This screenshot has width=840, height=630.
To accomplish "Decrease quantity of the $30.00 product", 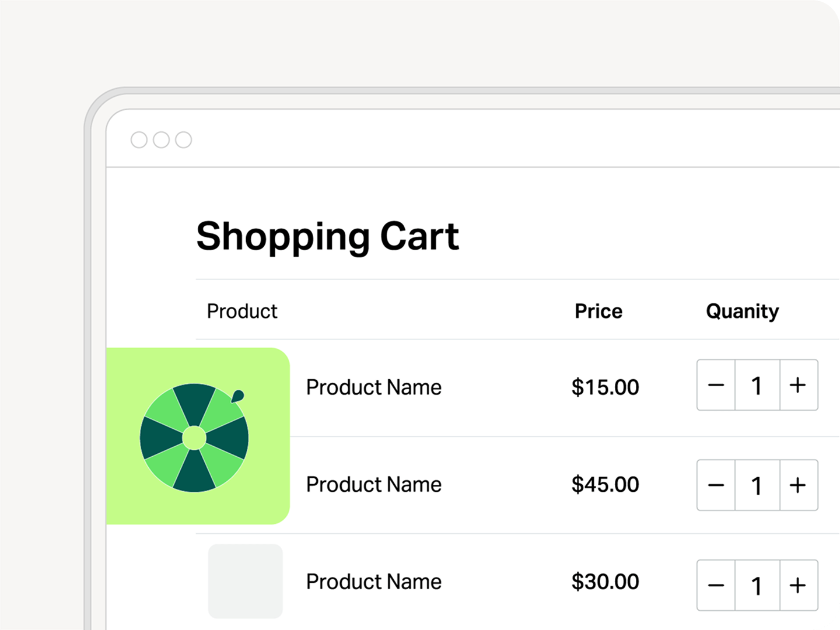I will tap(716, 586).
